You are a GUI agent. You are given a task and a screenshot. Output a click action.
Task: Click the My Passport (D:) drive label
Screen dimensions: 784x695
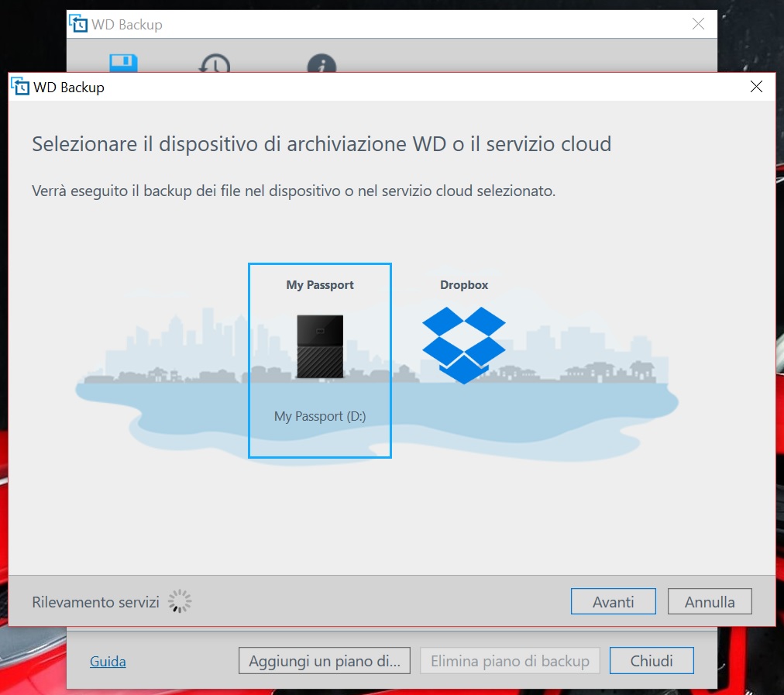pos(320,416)
